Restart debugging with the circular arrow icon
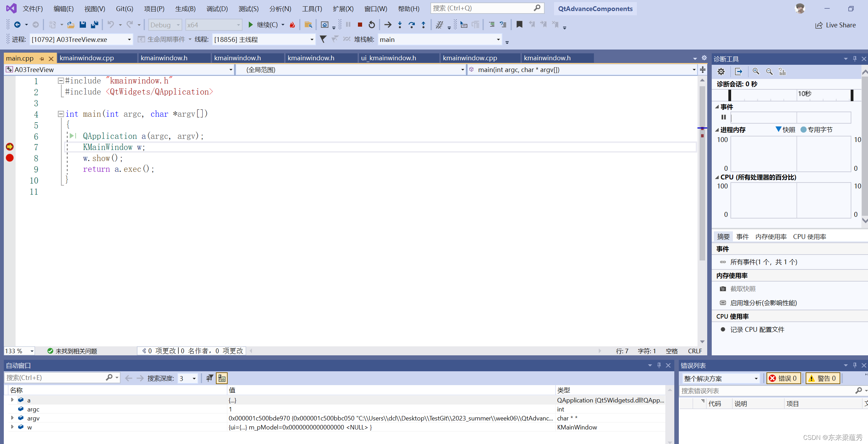Image resolution: width=868 pixels, height=444 pixels. tap(372, 25)
